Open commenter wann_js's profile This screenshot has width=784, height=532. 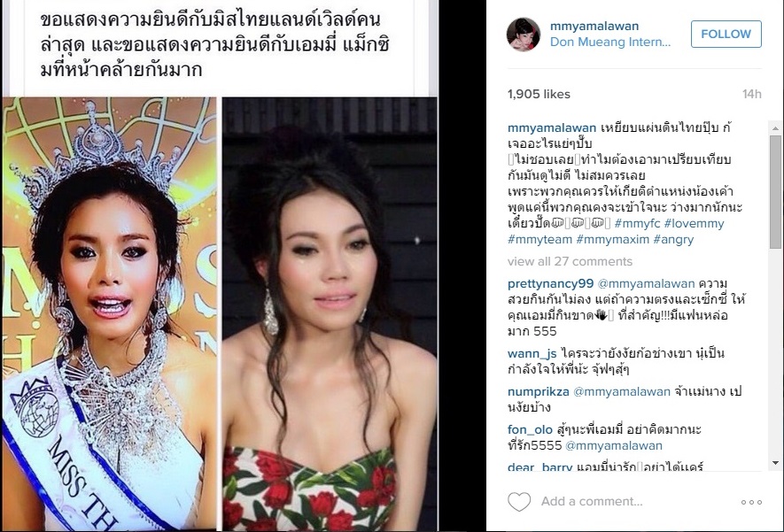point(532,354)
